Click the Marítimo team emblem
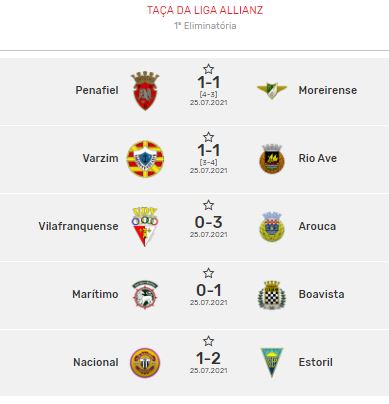Screen dimensions: 389x404 [x=145, y=295]
